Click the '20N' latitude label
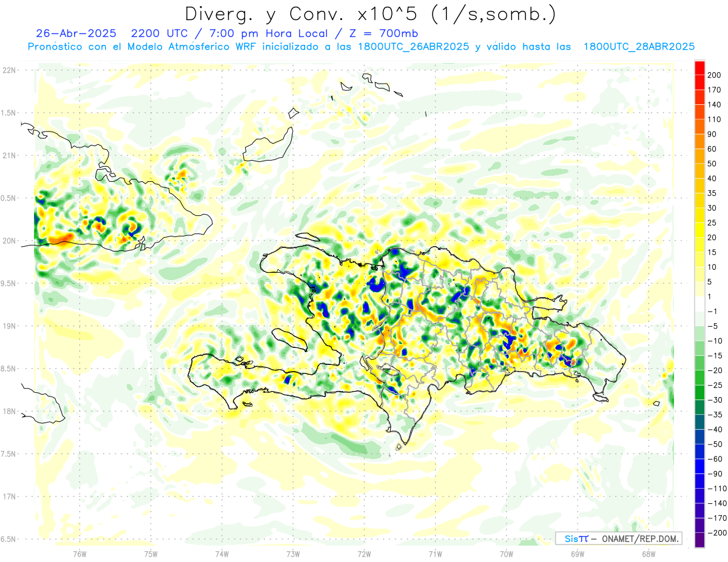The image size is (728, 562). (x=9, y=241)
